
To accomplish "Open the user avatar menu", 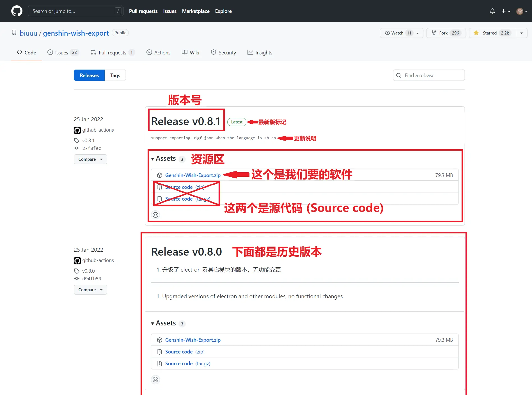I will click(522, 11).
